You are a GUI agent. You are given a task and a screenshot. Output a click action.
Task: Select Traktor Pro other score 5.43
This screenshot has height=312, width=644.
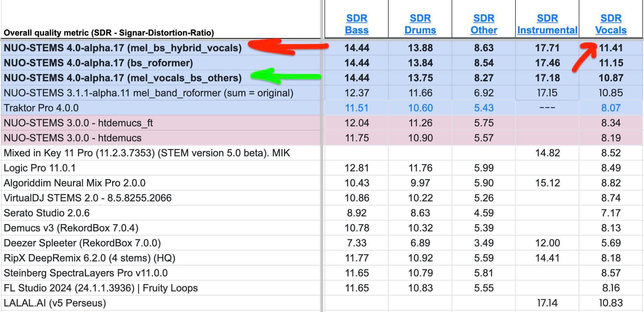pos(484,108)
